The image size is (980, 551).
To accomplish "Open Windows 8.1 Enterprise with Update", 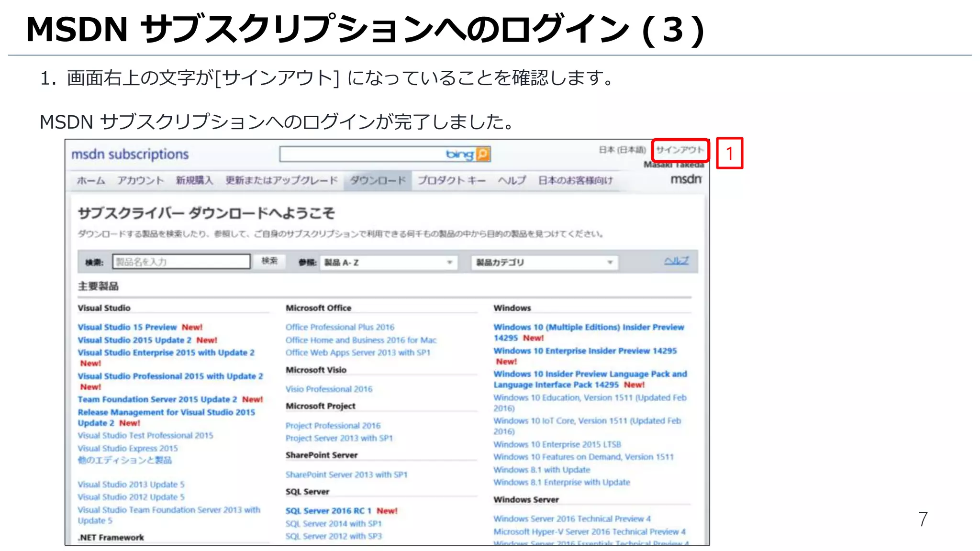I will pos(562,482).
